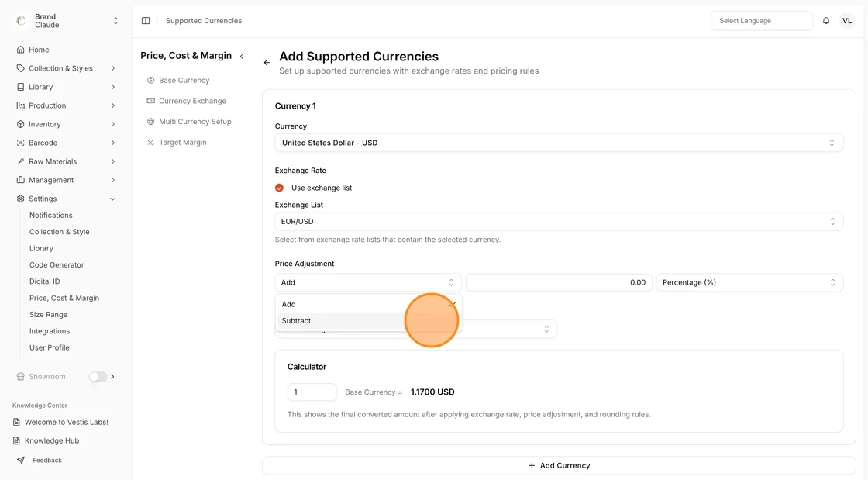Click the Multi Currency Setup globe icon
Viewport: 868px width, 480px height.
(x=150, y=122)
